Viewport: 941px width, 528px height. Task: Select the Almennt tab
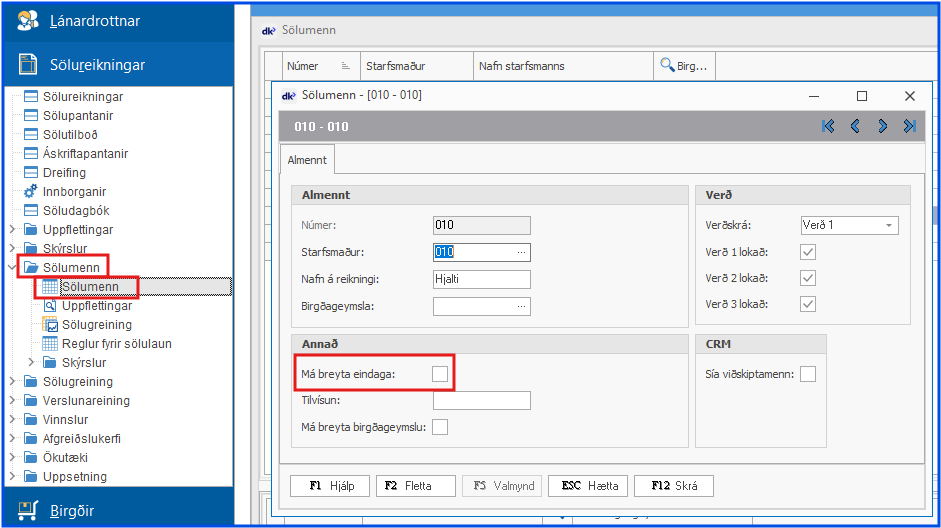click(x=308, y=160)
